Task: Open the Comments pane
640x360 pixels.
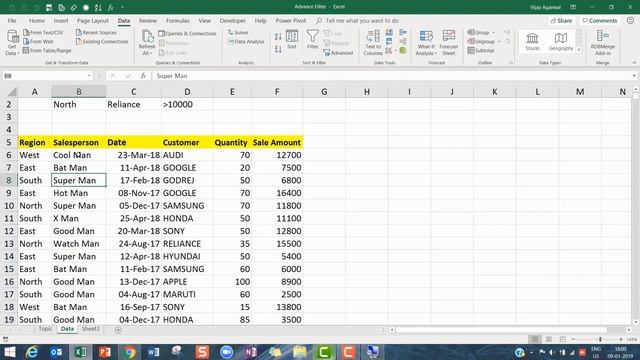Action: tap(599, 20)
